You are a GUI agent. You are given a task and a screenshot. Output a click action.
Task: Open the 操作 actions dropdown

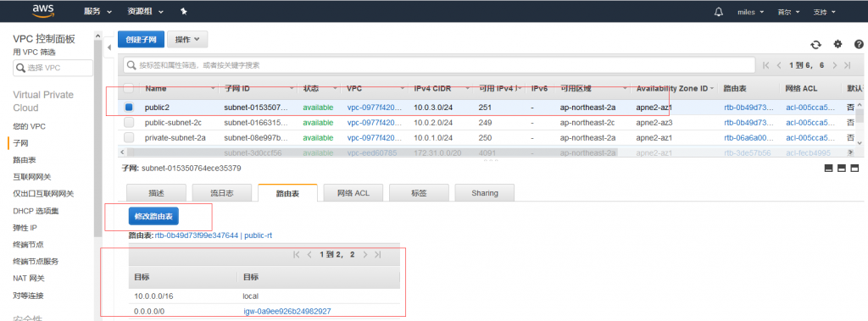pos(187,39)
